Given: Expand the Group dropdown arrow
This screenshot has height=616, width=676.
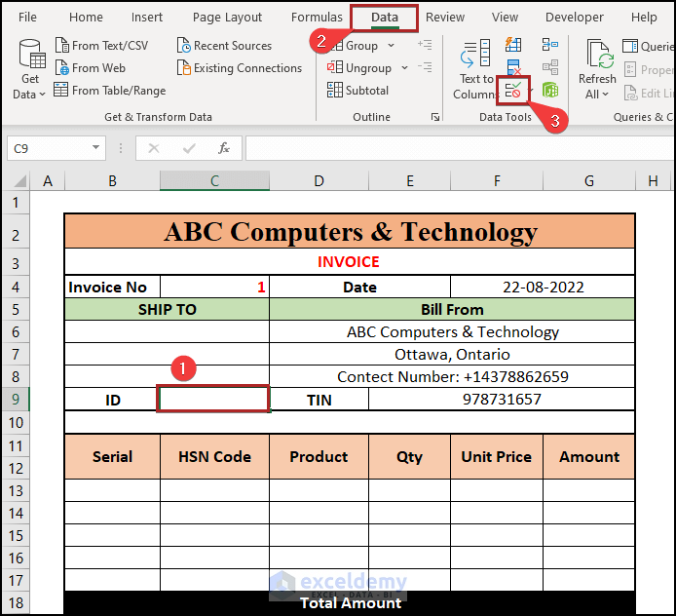Looking at the screenshot, I should tap(391, 45).
